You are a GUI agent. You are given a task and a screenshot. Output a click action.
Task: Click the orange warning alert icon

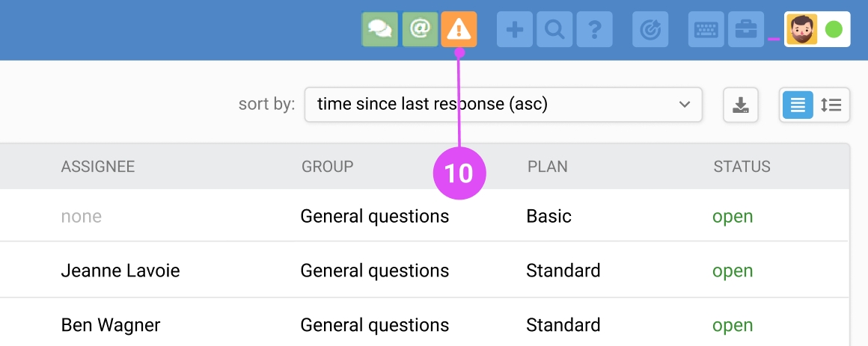(x=459, y=29)
